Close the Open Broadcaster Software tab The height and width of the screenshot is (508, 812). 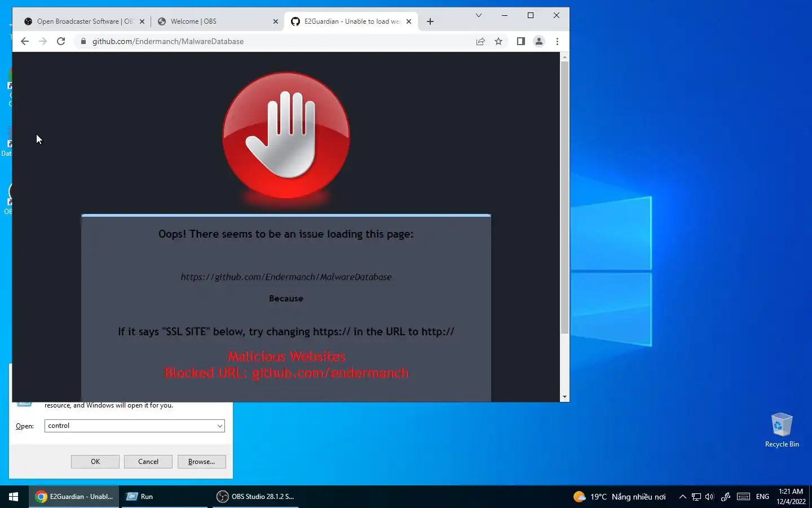click(142, 21)
